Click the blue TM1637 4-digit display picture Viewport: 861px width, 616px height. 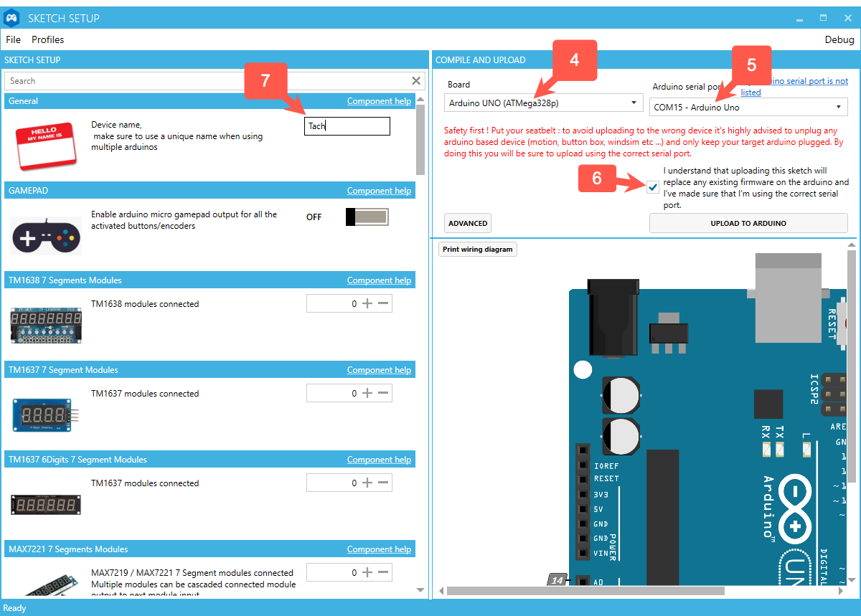[x=46, y=414]
